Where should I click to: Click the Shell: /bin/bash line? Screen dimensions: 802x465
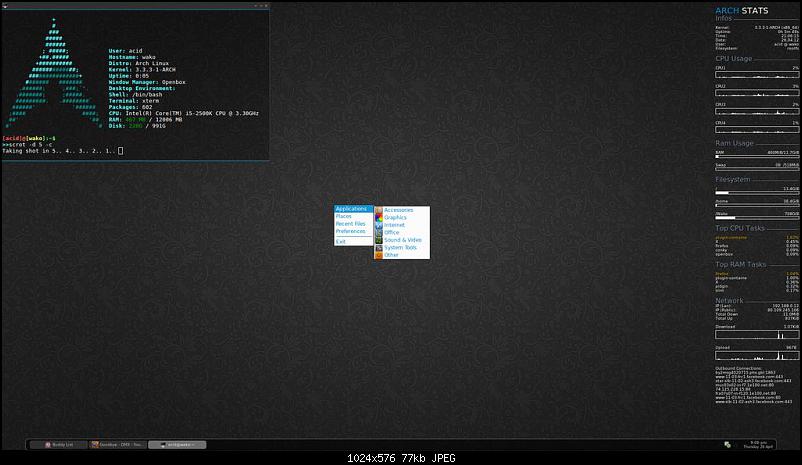135,95
